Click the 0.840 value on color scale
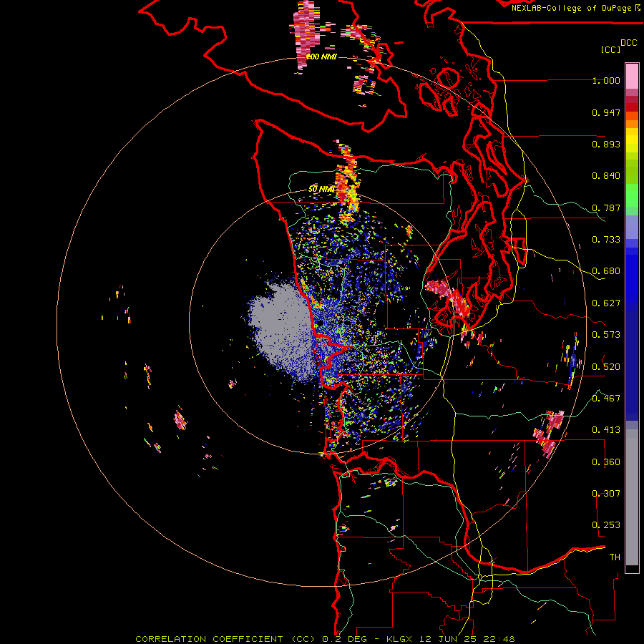Viewport: 644px width, 644px height. pos(606,176)
